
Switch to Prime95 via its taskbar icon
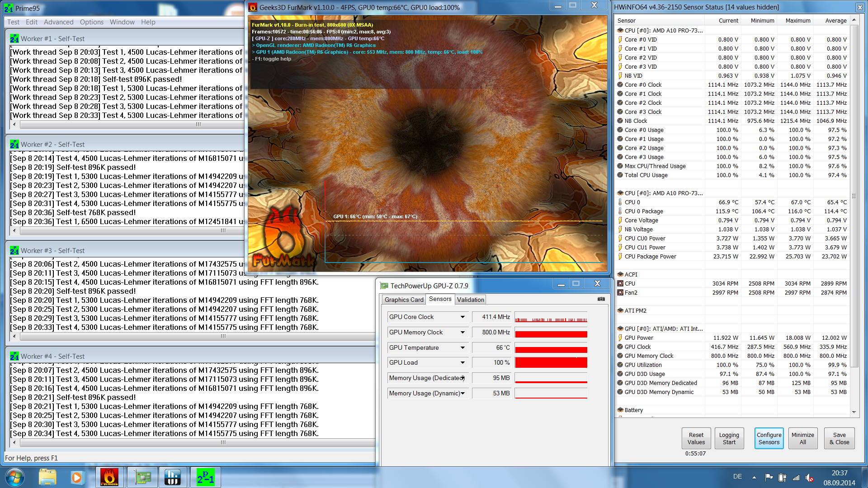tap(205, 477)
